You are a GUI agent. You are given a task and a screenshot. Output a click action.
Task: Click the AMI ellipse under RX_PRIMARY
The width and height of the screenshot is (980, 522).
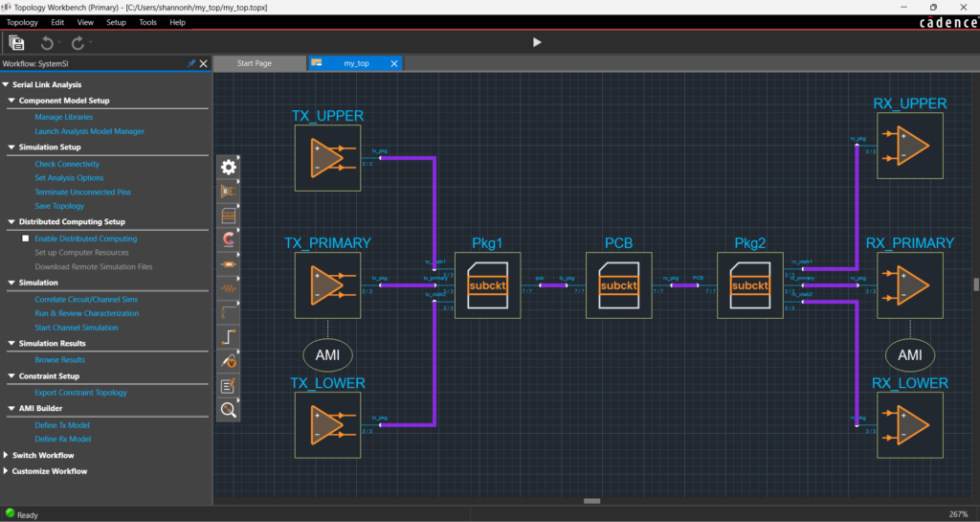click(x=910, y=355)
